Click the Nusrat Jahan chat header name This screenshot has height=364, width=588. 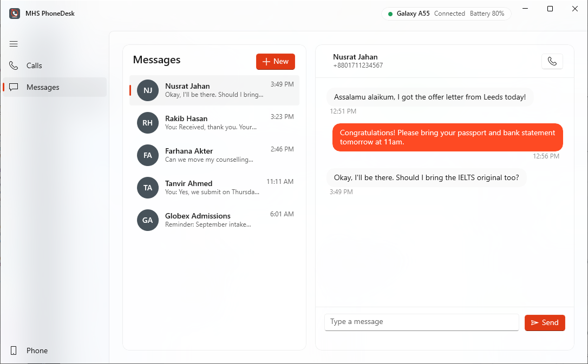[x=355, y=57]
